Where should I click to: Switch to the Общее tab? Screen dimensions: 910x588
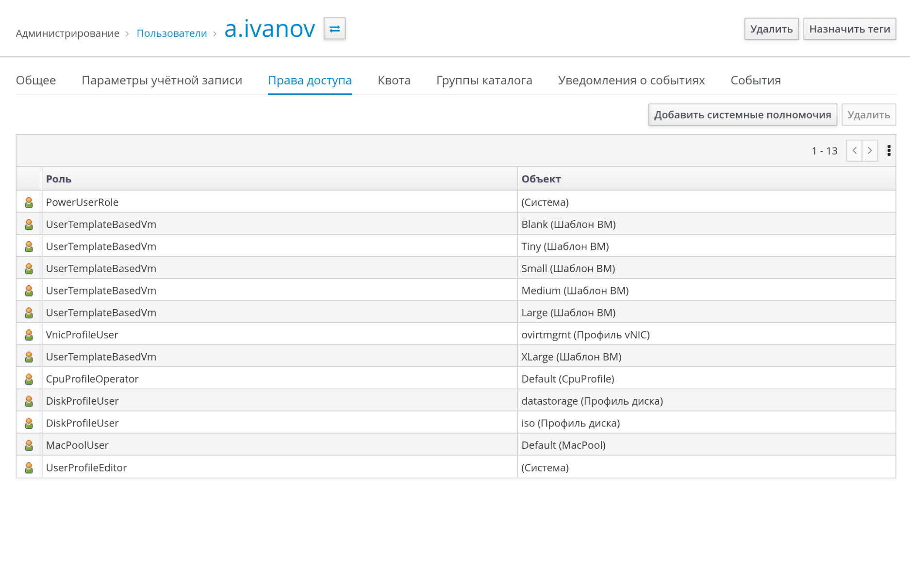(x=36, y=81)
